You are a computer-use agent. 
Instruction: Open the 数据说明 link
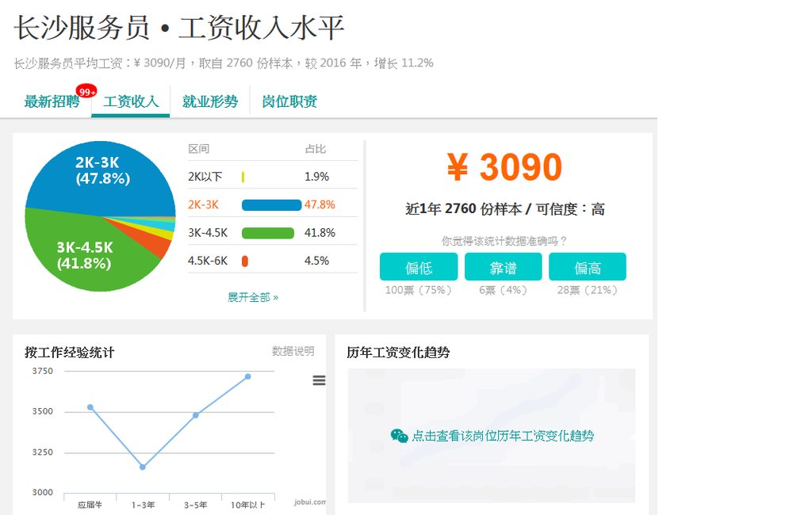tap(293, 351)
